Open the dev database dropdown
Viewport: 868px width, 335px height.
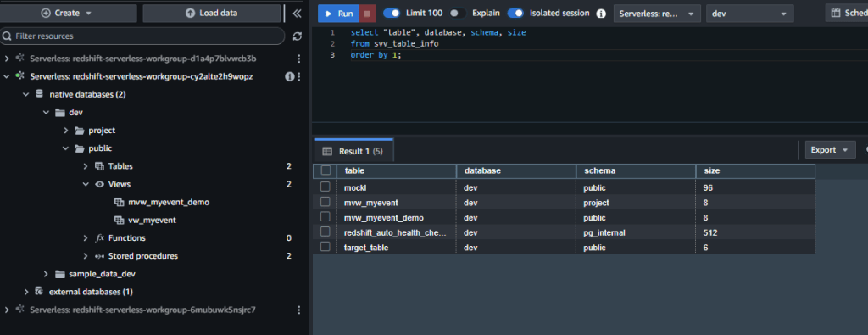[749, 14]
